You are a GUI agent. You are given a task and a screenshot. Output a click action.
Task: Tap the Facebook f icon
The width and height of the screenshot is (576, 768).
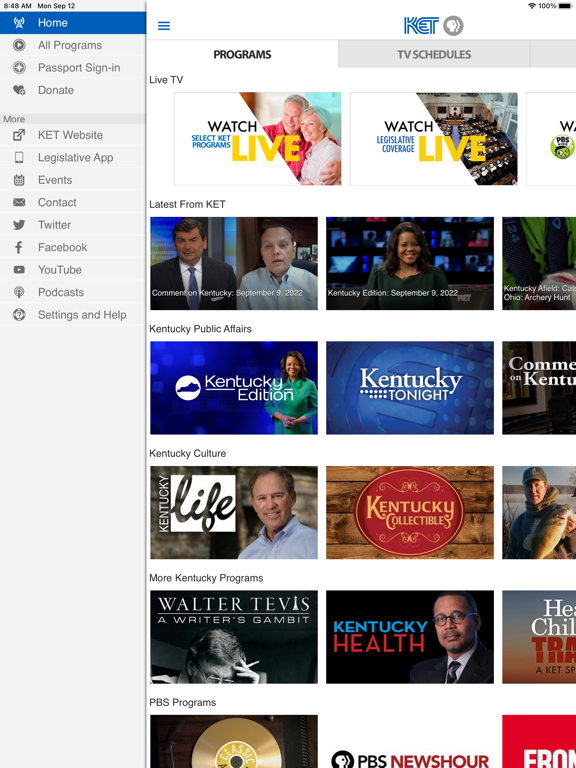pos(19,247)
